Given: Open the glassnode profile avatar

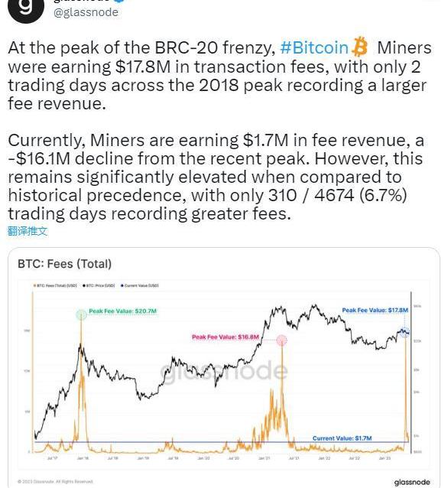Looking at the screenshot, I should pyautogui.click(x=25, y=9).
